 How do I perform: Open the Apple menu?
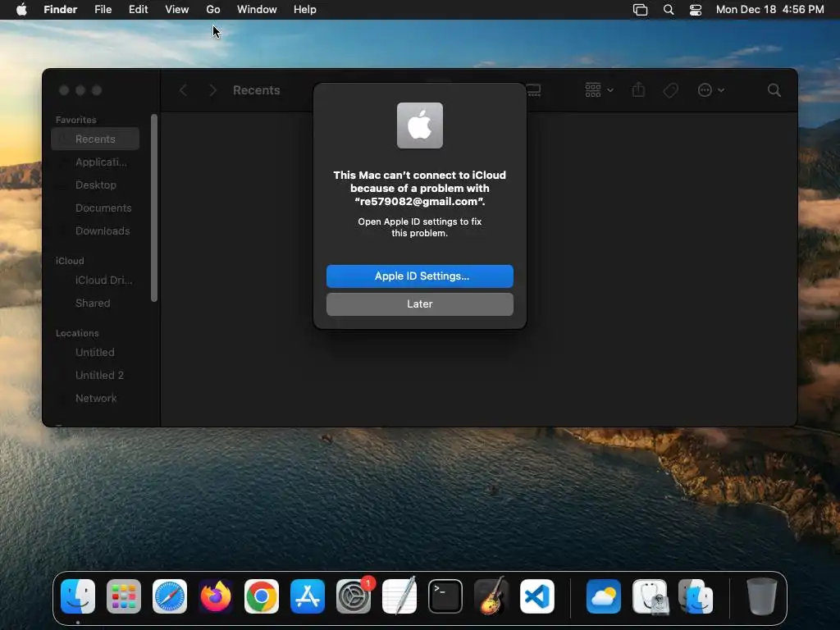(x=21, y=10)
